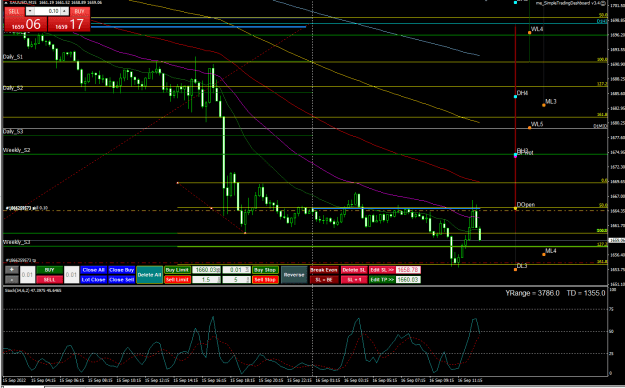Click the Delete SL button
The image size is (625, 388).
click(x=354, y=270)
